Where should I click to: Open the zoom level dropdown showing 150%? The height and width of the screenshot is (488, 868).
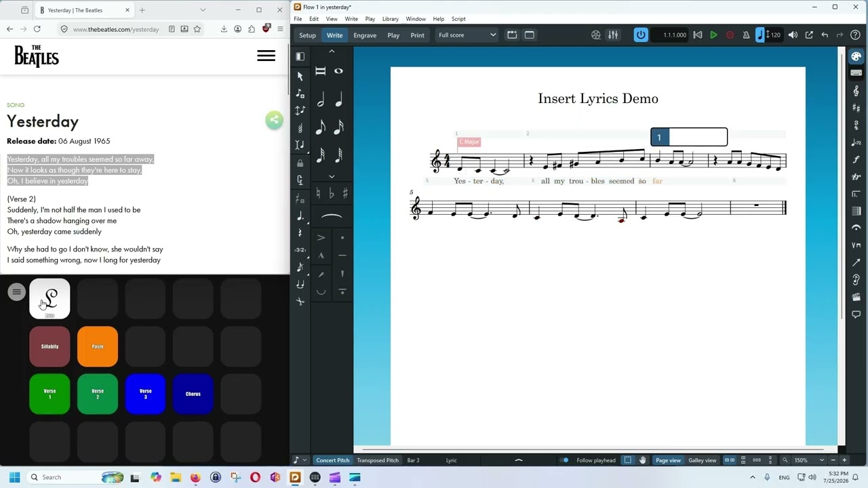tap(810, 460)
